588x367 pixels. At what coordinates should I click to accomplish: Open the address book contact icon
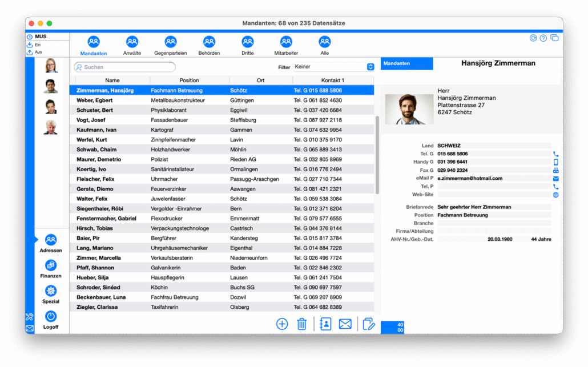(325, 324)
